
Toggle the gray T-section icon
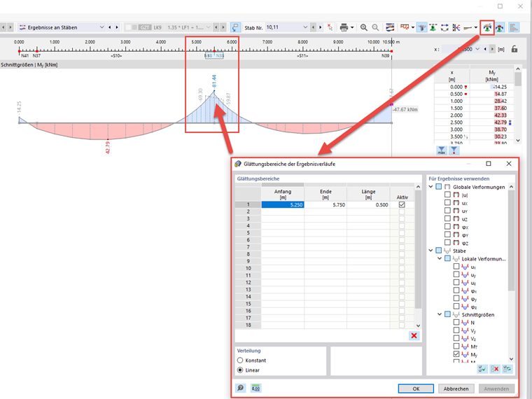point(421,27)
